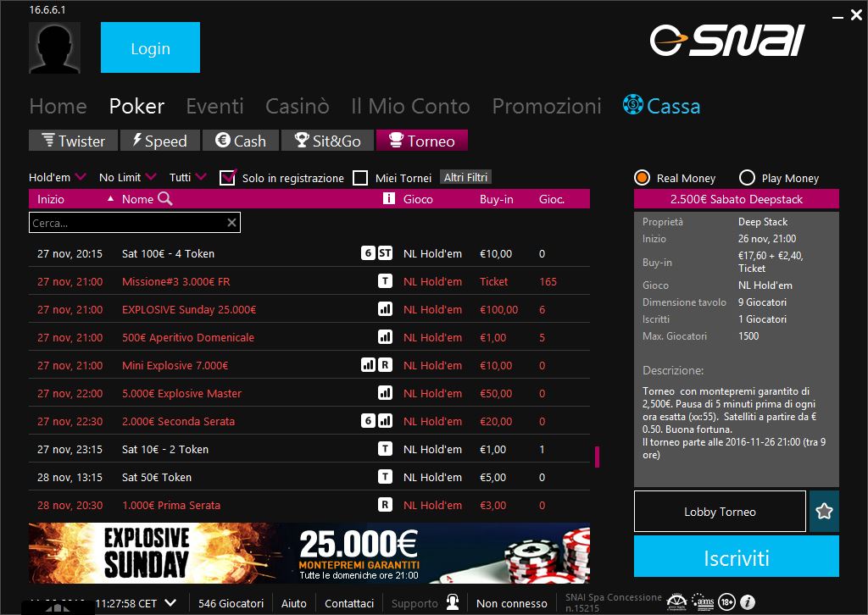Expand the Tutti filter dropdown
Screen dimensions: 868x615
[187, 177]
